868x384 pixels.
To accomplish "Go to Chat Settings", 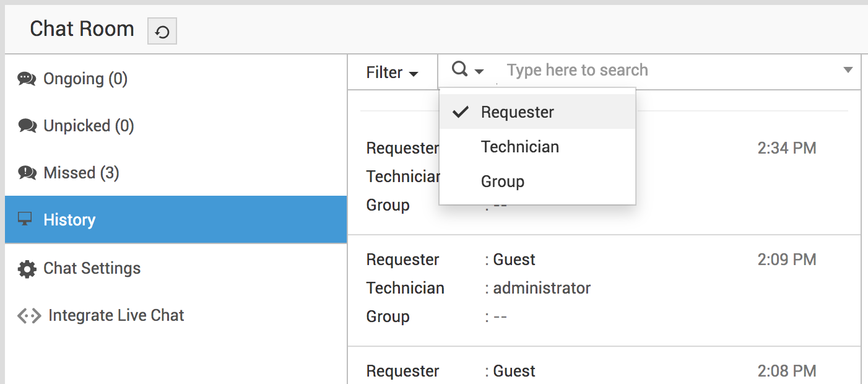I will click(92, 269).
